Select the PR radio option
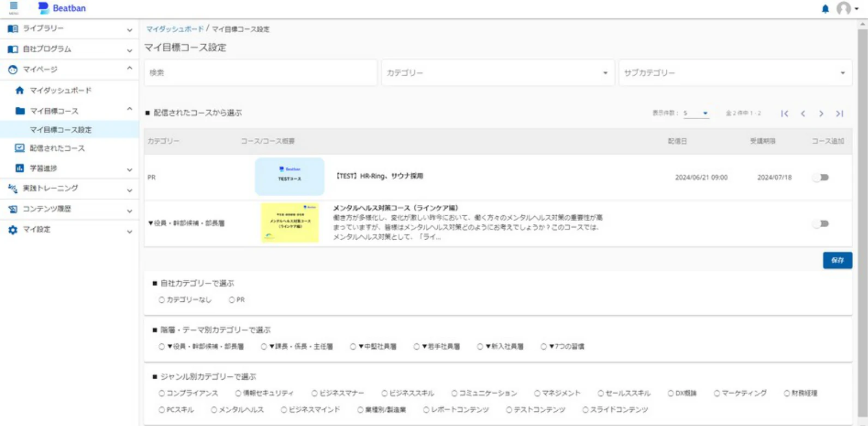Viewport: 868px width, 426px height. [232, 300]
